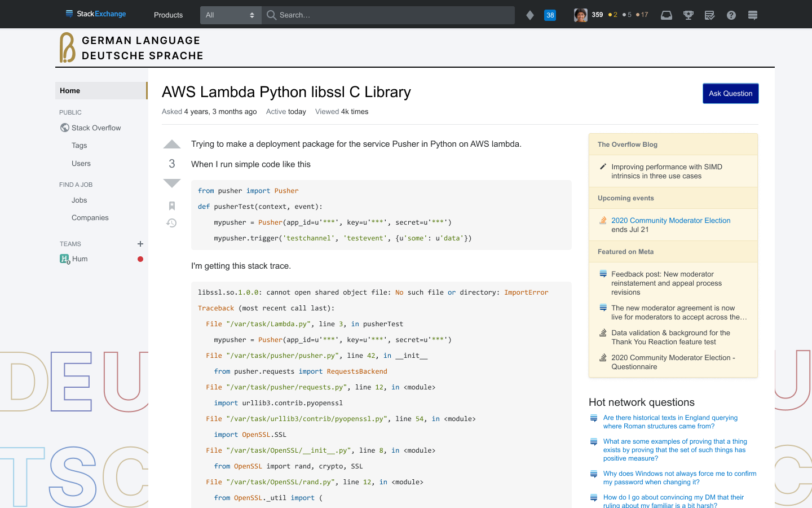Go to Jobs in sidebar
The height and width of the screenshot is (508, 812).
pos(79,200)
